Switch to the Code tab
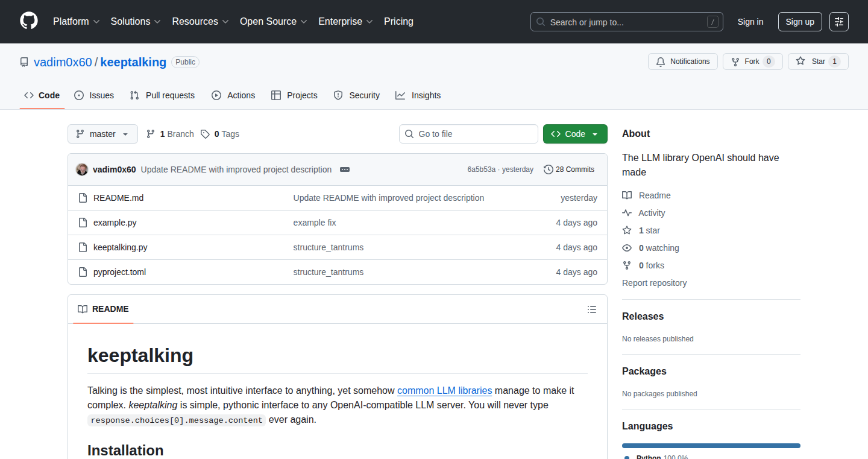 click(x=42, y=95)
